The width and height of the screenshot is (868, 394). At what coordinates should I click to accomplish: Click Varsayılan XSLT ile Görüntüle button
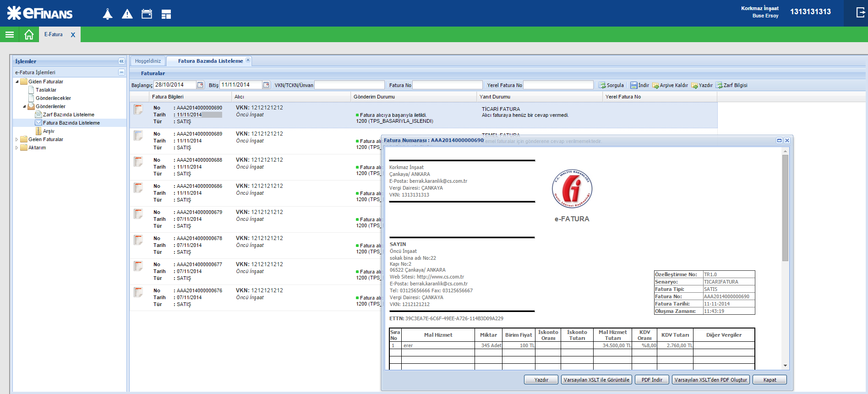(x=596, y=380)
